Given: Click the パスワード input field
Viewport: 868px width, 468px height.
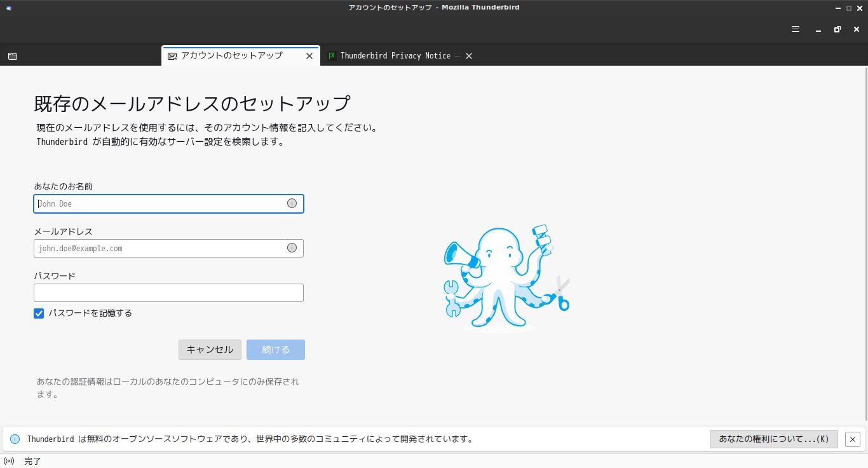Looking at the screenshot, I should (x=168, y=293).
